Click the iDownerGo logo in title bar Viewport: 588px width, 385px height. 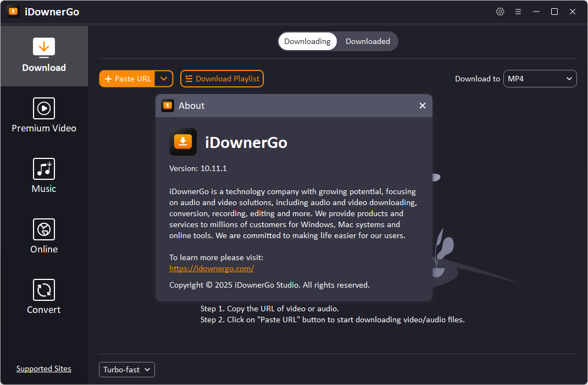click(x=13, y=12)
